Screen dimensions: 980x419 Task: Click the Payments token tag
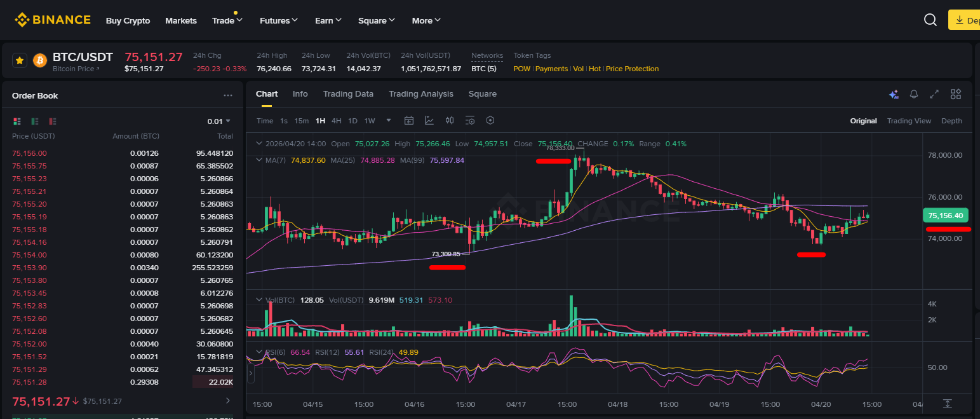coord(551,69)
